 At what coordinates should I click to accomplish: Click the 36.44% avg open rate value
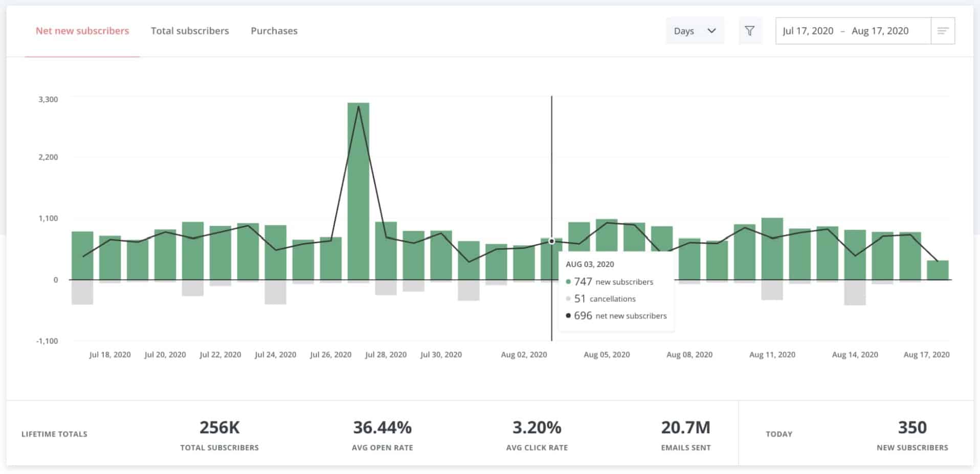(382, 427)
